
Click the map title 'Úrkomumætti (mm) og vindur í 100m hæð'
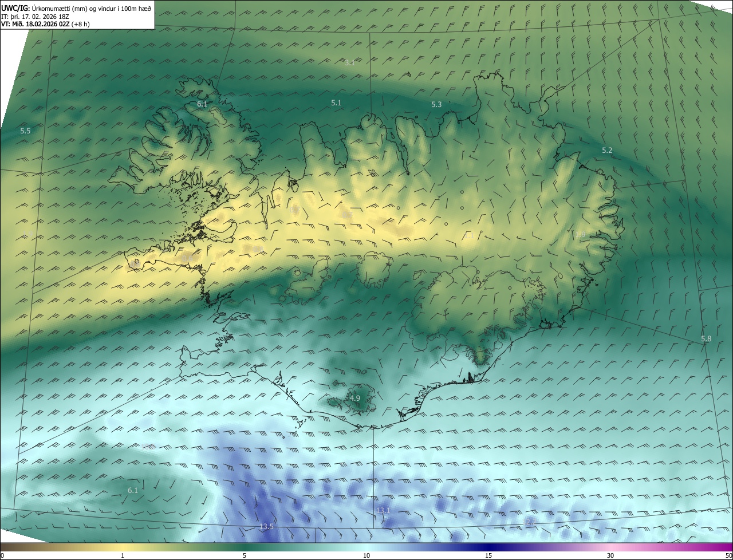tap(92, 9)
